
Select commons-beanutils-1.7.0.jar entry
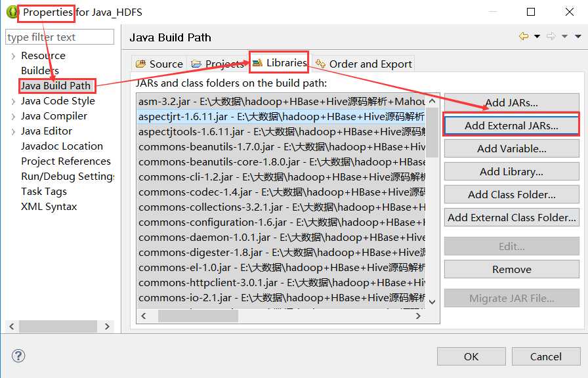(x=282, y=146)
